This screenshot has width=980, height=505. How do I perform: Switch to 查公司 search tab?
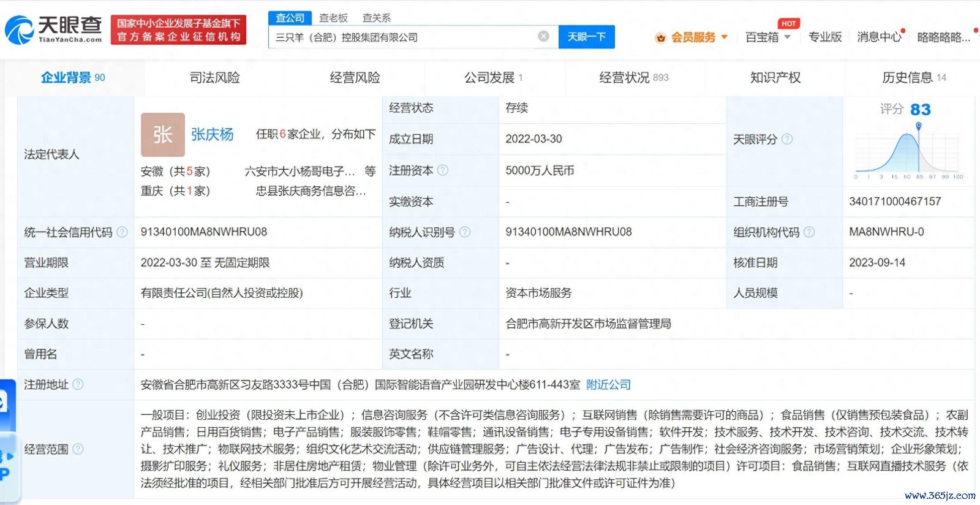(290, 18)
